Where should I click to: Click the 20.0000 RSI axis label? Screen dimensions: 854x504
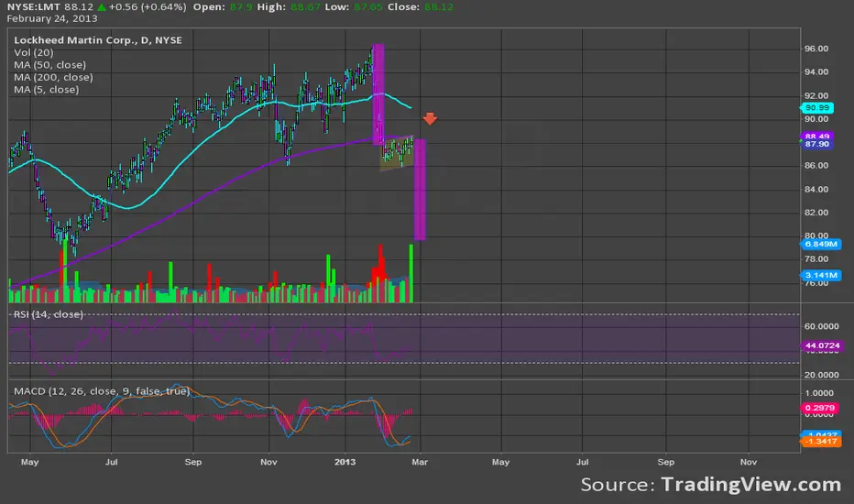pyautogui.click(x=821, y=375)
